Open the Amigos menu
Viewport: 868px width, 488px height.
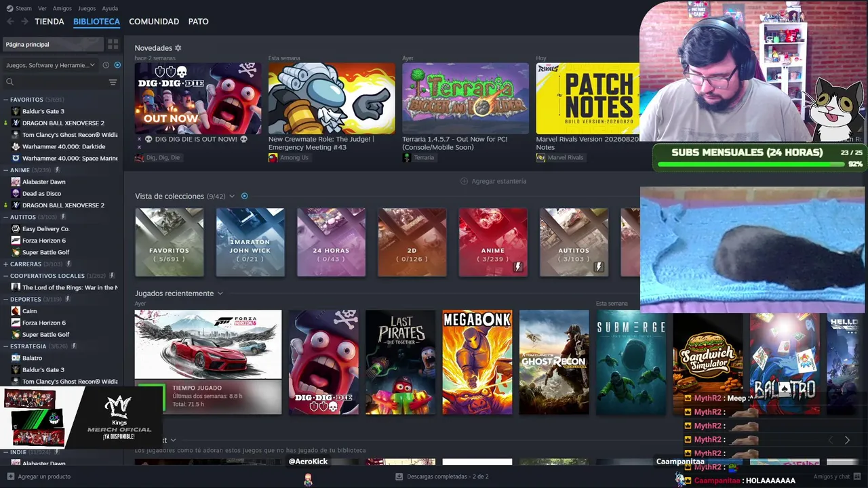pos(62,8)
